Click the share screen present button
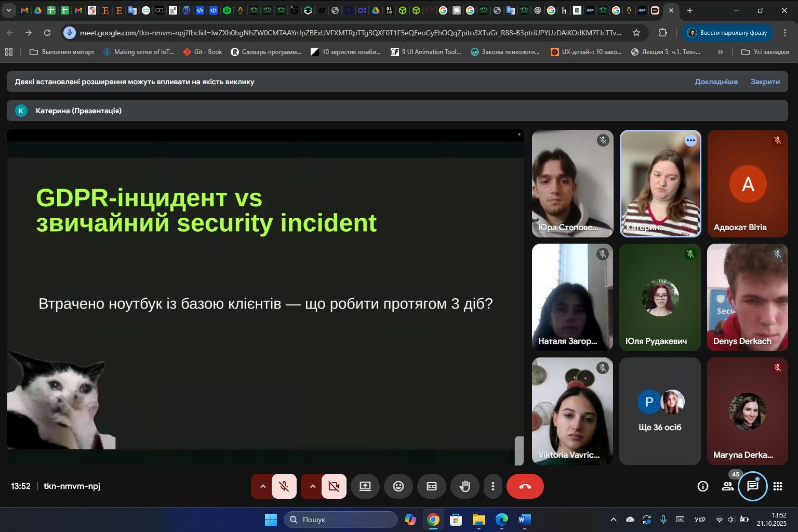 [x=365, y=486]
